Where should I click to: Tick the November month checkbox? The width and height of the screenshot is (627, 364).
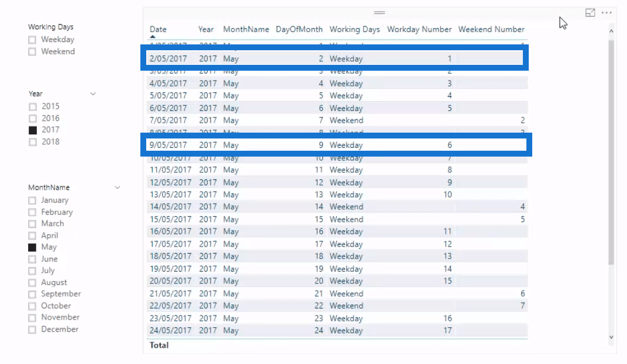[x=32, y=318]
